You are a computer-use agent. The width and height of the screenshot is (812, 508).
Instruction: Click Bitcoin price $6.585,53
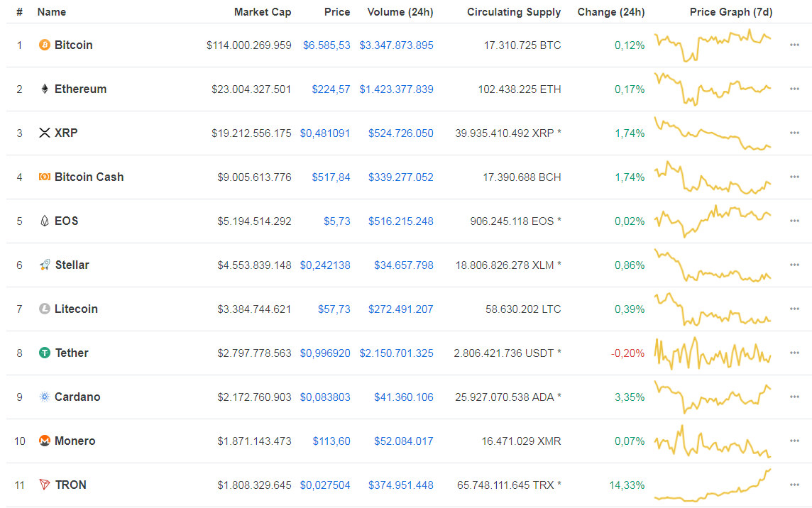point(327,45)
